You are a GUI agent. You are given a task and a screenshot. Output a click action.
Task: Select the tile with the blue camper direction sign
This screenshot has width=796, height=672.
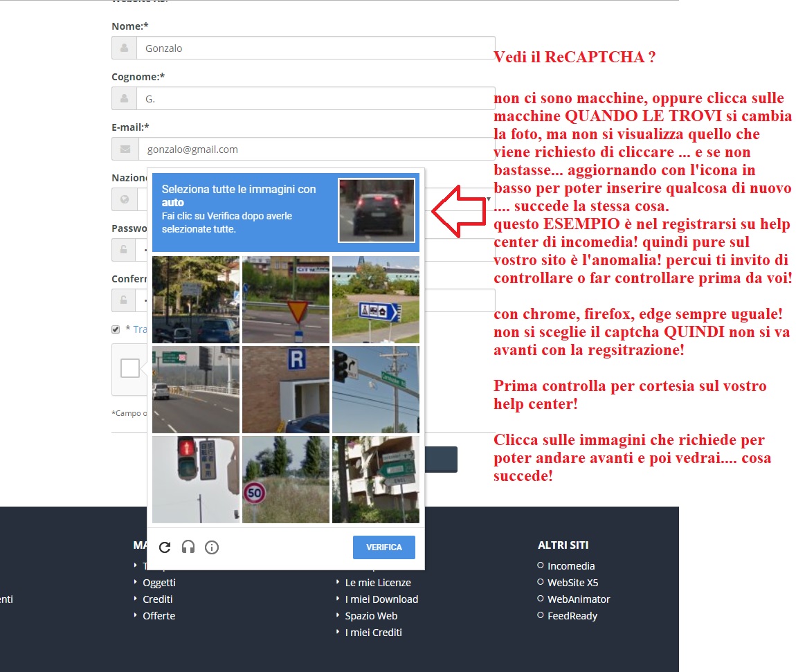(376, 300)
